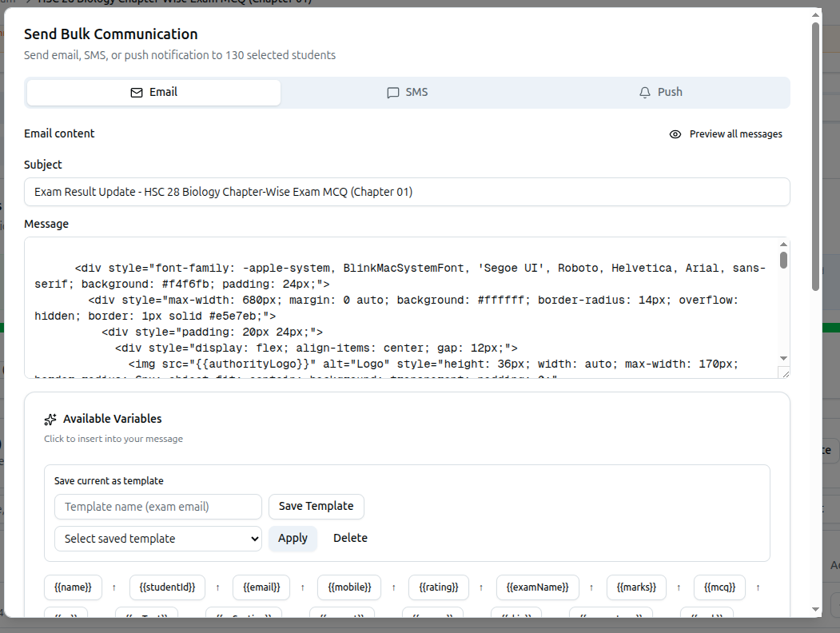The height and width of the screenshot is (633, 840).
Task: Click the message textarea scrollbar thumb
Action: pyautogui.click(x=784, y=261)
